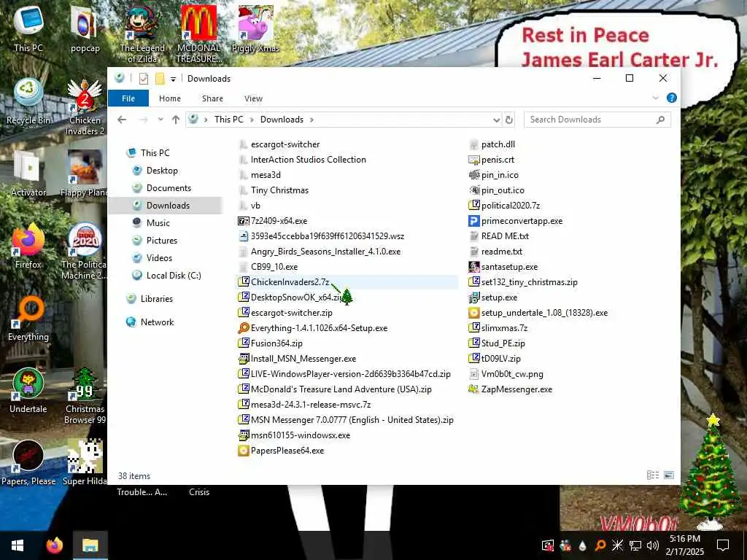
Task: Navigate back in Explorer
Action: [122, 120]
